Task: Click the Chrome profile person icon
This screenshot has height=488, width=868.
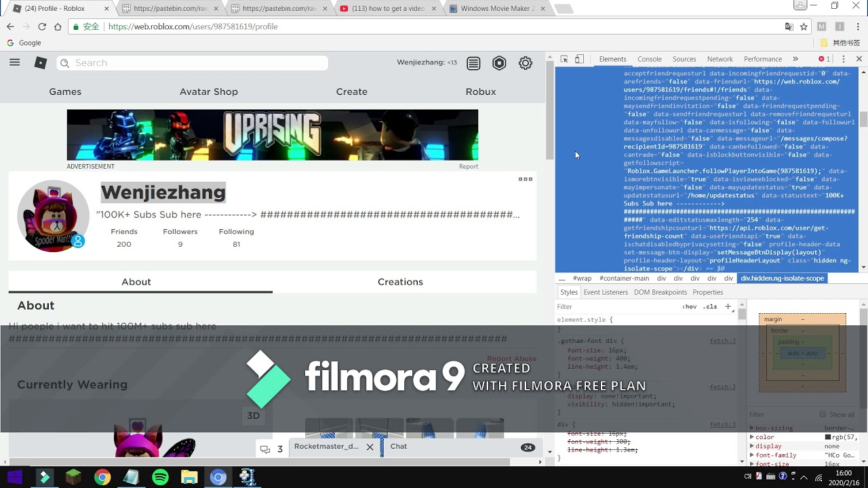Action: [x=802, y=5]
